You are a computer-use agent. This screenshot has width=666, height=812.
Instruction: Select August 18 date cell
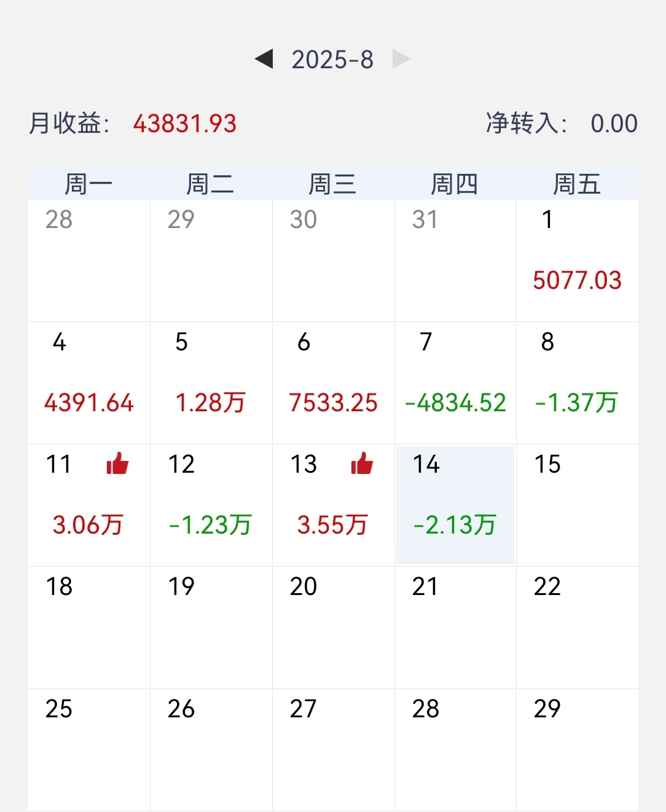[88, 628]
